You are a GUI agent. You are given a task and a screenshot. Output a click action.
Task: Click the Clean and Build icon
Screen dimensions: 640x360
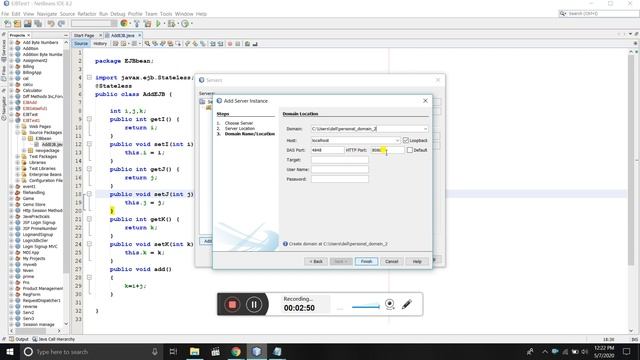[x=147, y=24]
